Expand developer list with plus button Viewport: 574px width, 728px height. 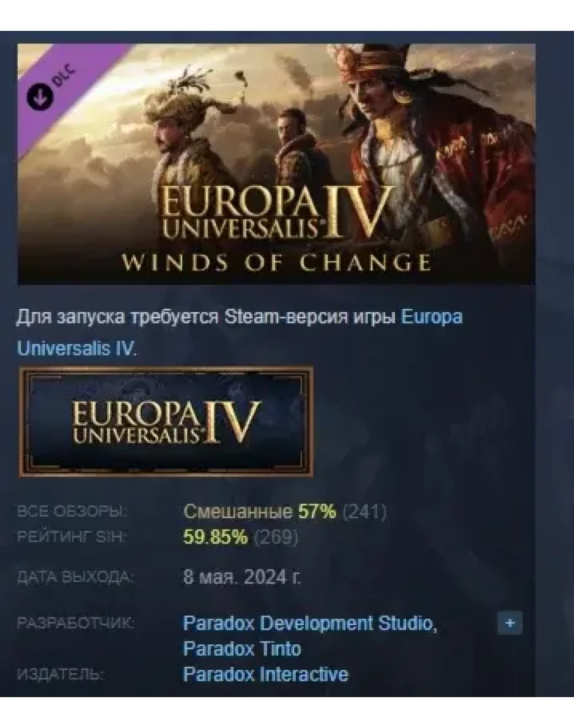click(x=510, y=623)
